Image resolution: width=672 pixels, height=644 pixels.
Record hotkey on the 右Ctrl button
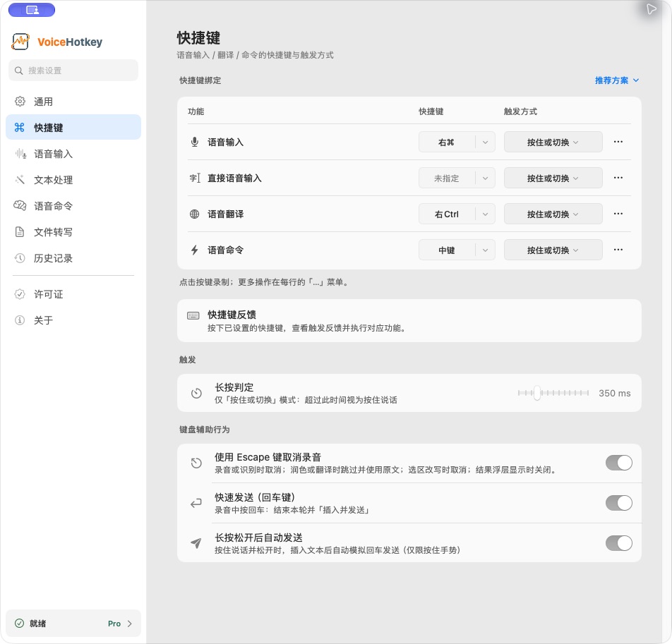point(447,214)
